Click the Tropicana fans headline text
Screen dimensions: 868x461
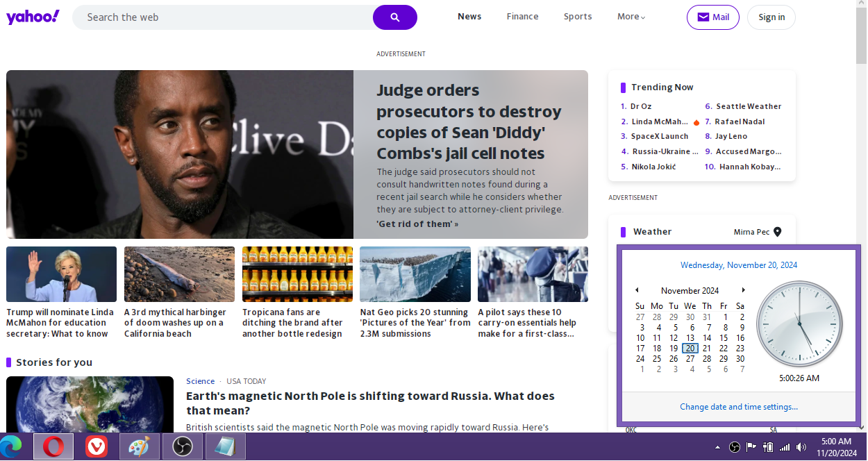coord(292,323)
